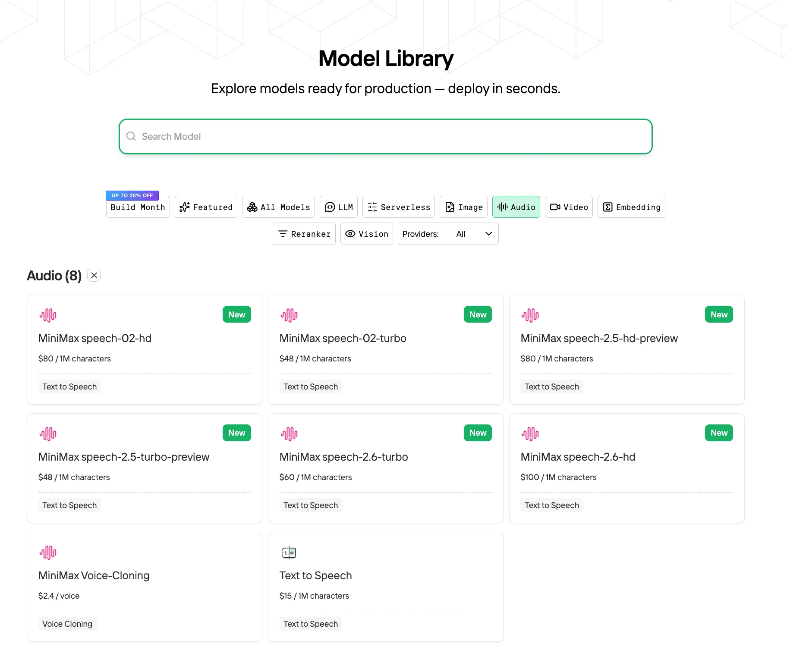787x672 pixels.
Task: Click waveform icon on speech-02-hd card
Action: (x=48, y=315)
